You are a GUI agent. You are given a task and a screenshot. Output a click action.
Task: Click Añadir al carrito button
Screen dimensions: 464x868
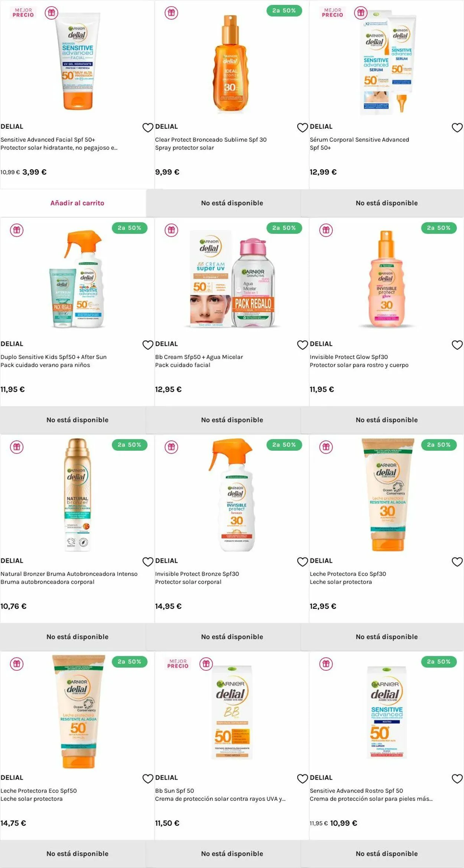pyautogui.click(x=77, y=203)
